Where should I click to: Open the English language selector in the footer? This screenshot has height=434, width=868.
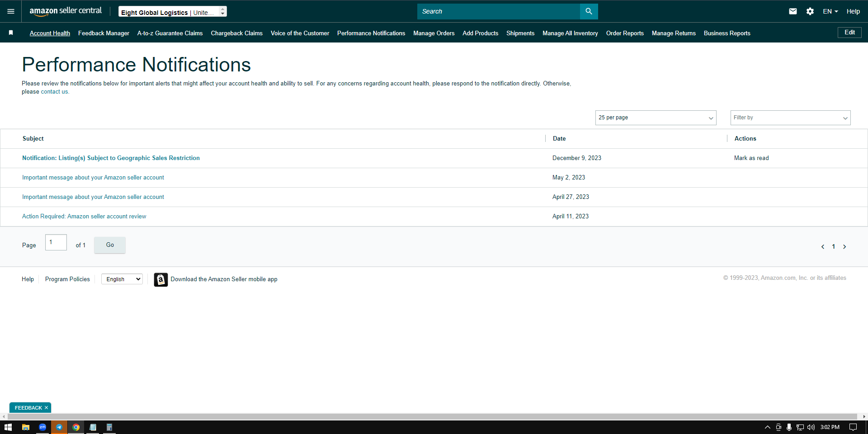coord(122,279)
